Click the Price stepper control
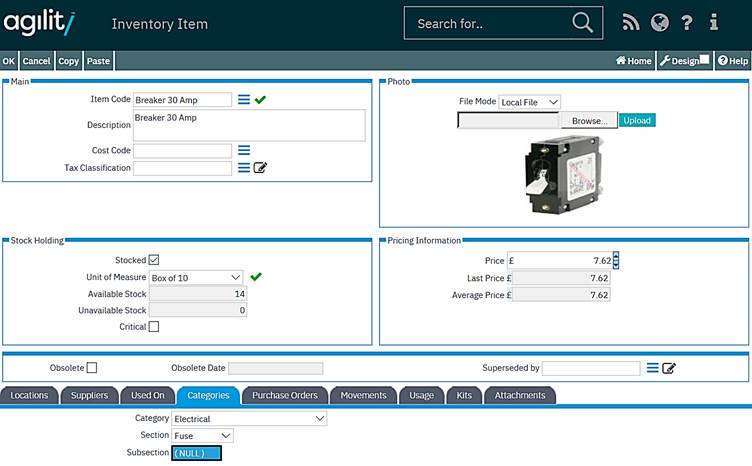Image resolution: width=752 pixels, height=466 pixels. coord(616,260)
